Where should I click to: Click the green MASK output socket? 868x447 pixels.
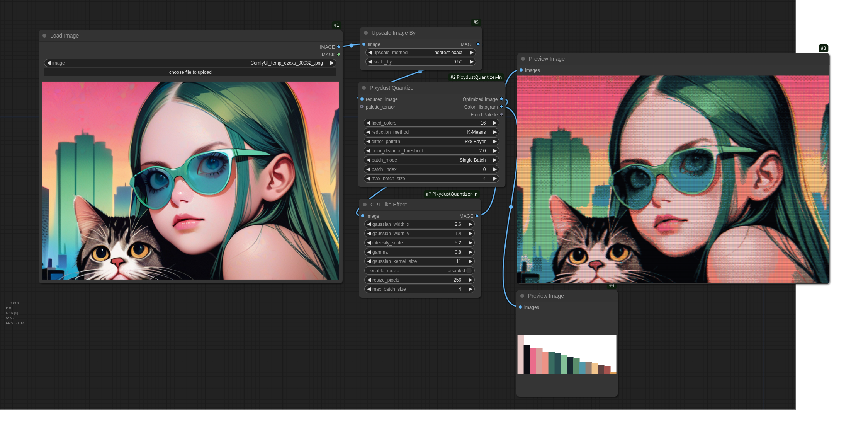point(339,55)
